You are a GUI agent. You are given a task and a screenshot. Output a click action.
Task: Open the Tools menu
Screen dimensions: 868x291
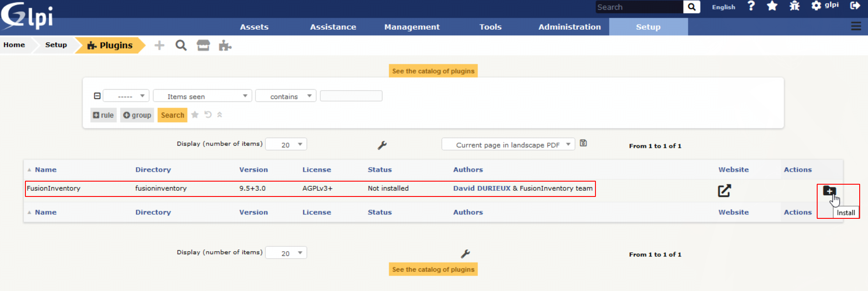[x=490, y=27]
